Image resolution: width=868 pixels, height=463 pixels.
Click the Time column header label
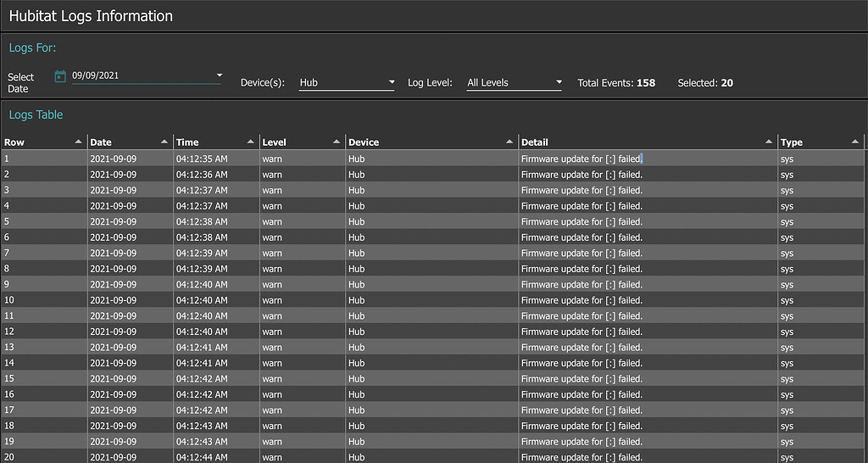click(187, 142)
